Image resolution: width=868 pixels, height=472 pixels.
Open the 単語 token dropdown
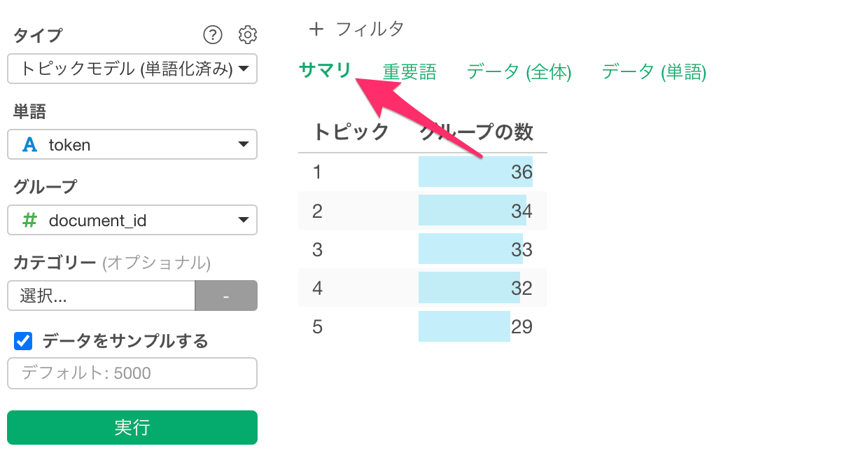[132, 144]
